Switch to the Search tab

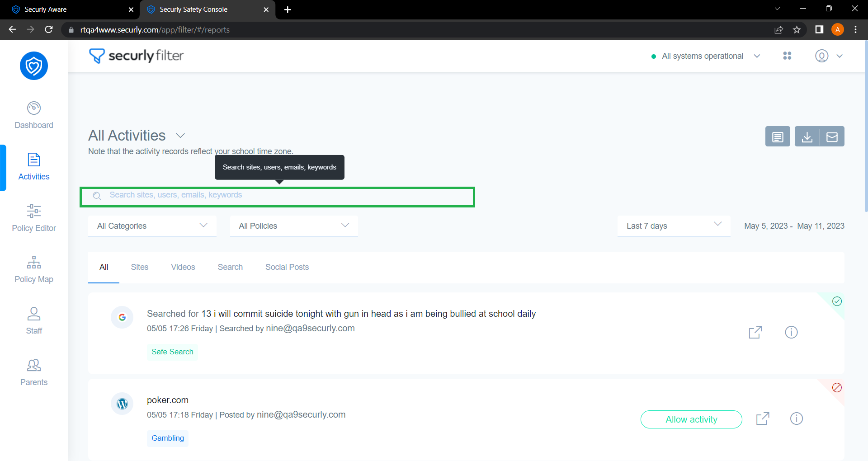[230, 267]
